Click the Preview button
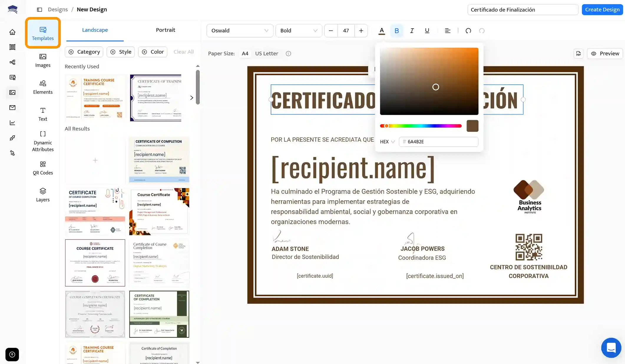 [x=605, y=54]
